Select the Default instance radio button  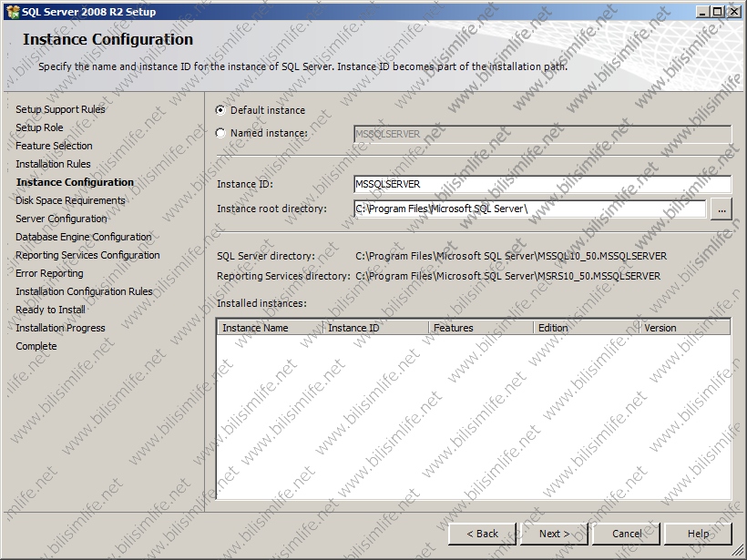(x=220, y=110)
